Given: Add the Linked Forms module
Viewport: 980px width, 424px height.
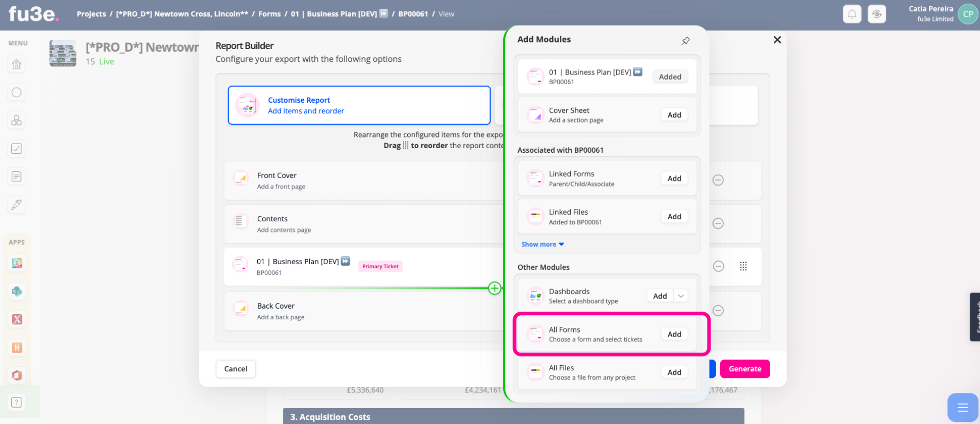Looking at the screenshot, I should 674,178.
